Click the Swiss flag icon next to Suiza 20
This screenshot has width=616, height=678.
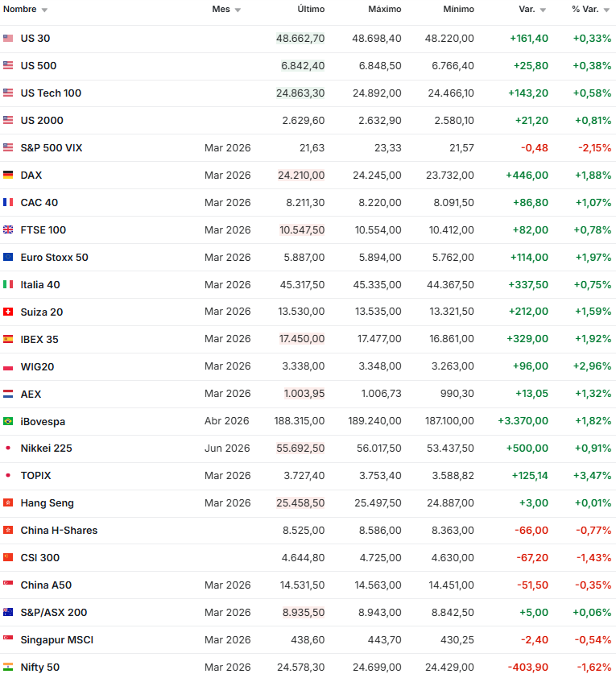(x=8, y=312)
